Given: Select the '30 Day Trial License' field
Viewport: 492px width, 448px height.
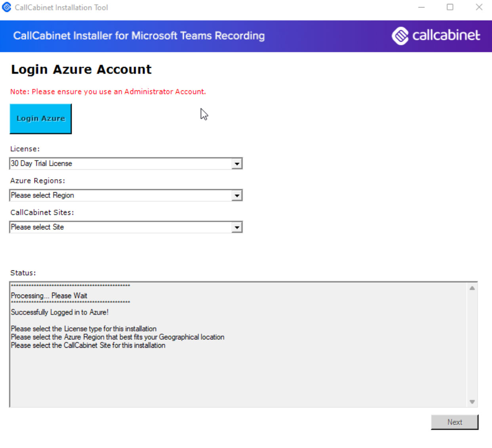Looking at the screenshot, I should point(126,164).
